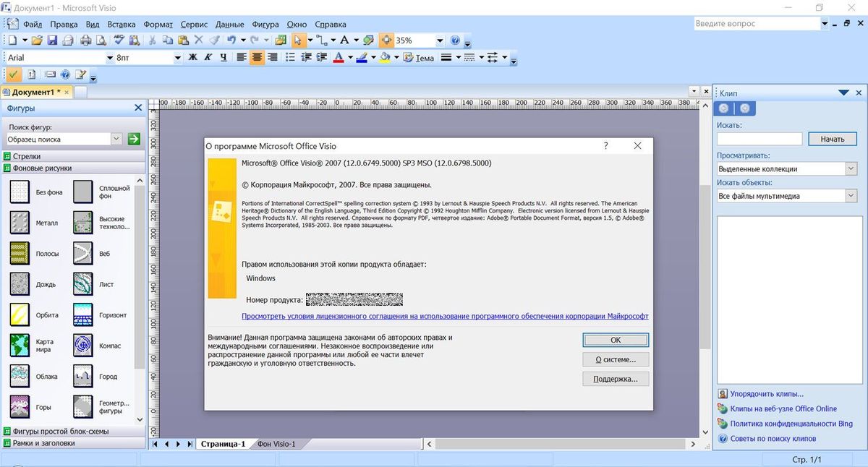868x467 pixels.
Task: Select the Облака background shape
Action: coord(20,377)
